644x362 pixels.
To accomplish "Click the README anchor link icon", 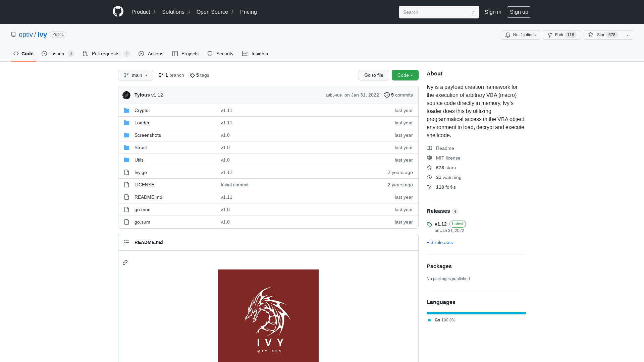I will click(125, 262).
